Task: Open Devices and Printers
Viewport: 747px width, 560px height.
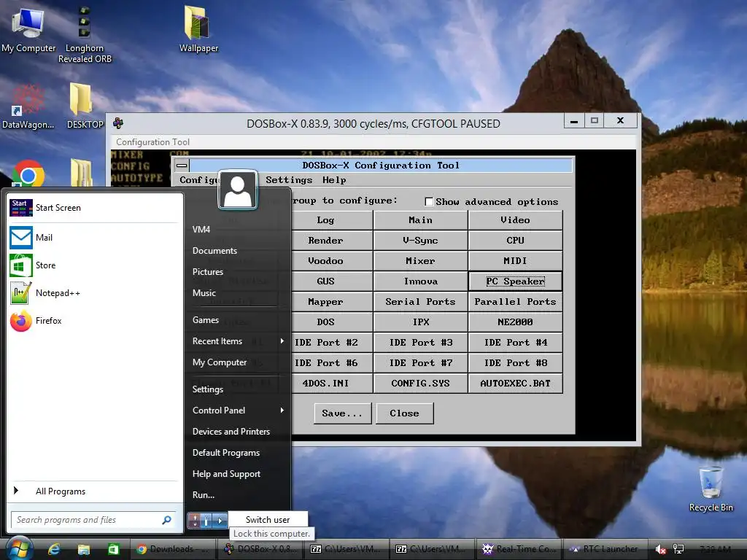Action: 231,432
